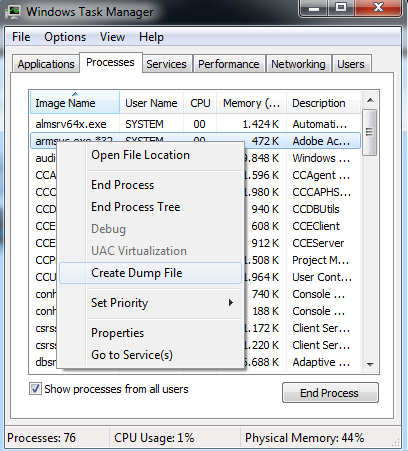Open the File menu
The width and height of the screenshot is (408, 451).
[21, 37]
